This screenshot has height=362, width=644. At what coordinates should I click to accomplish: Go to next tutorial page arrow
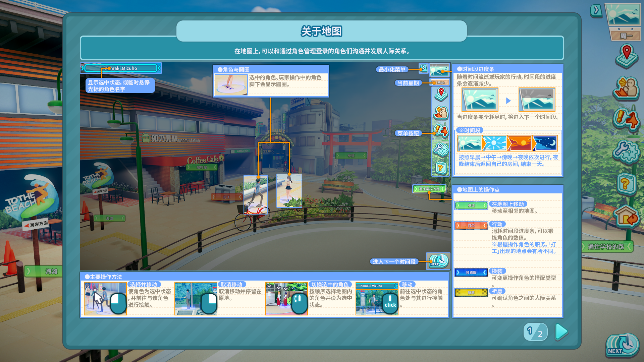pyautogui.click(x=561, y=332)
